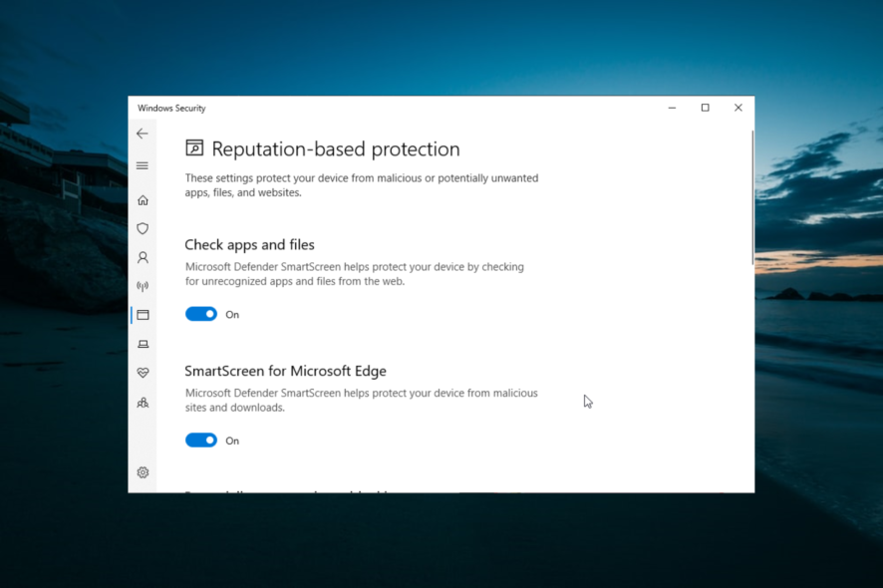883x588 pixels.
Task: Open Settings gear icon in sidebar
Action: coord(144,472)
